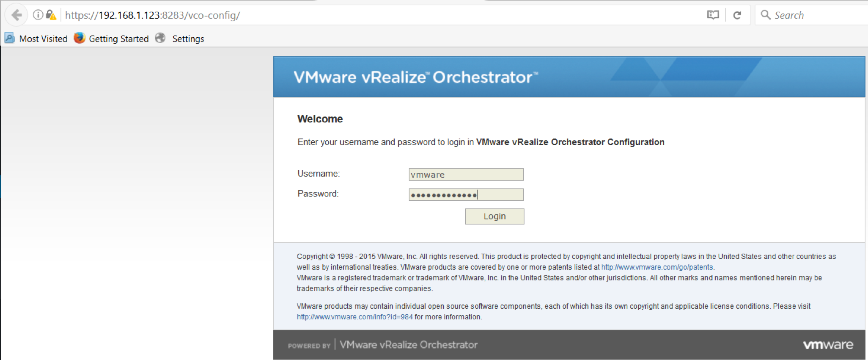Screen dimensions: 868x360
Task: Click the Welcome heading
Action: (320, 119)
